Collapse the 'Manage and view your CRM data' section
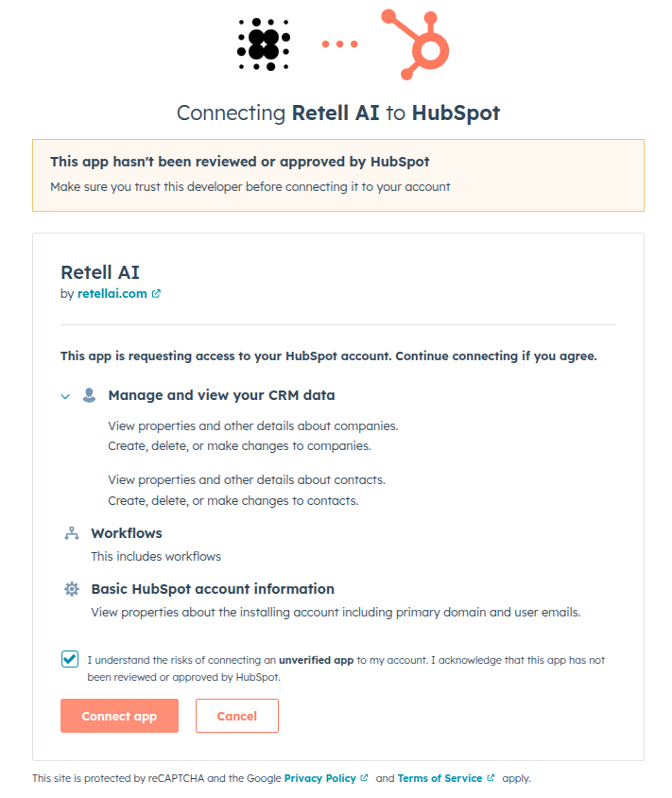 (63, 395)
